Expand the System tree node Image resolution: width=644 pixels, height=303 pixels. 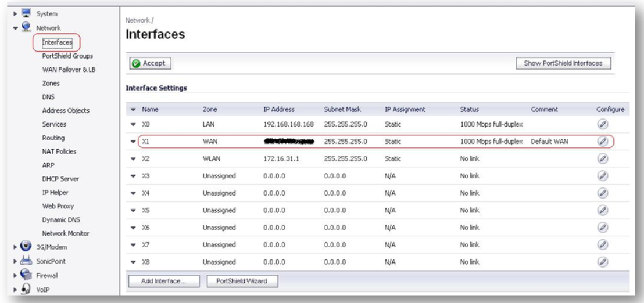coord(14,13)
